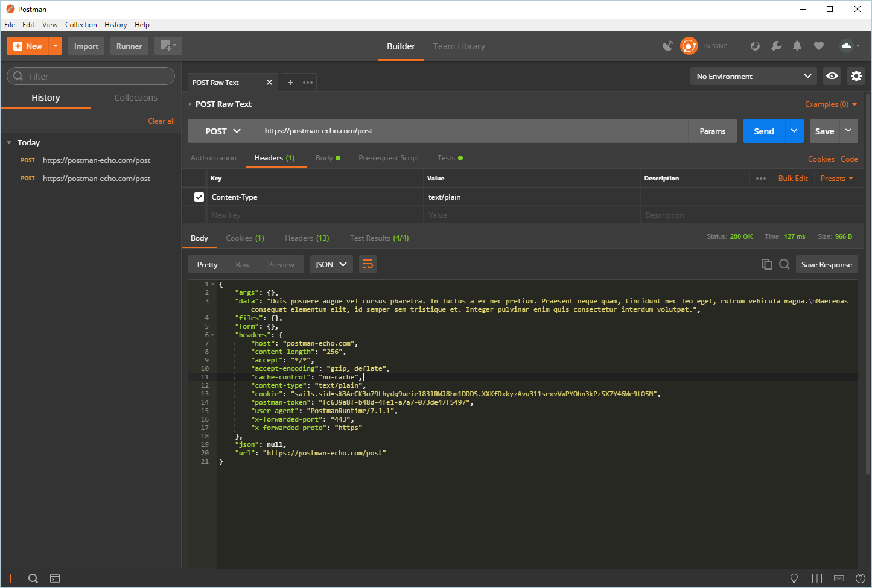Screen dimensions: 872x588
Task: Close the POST Raw Text tab
Action: click(x=269, y=83)
